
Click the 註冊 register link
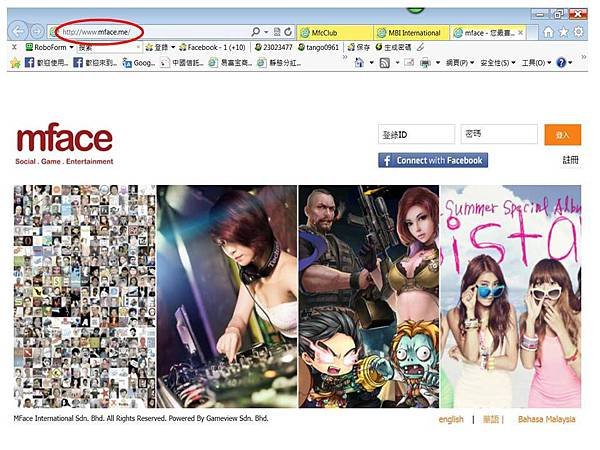570,160
